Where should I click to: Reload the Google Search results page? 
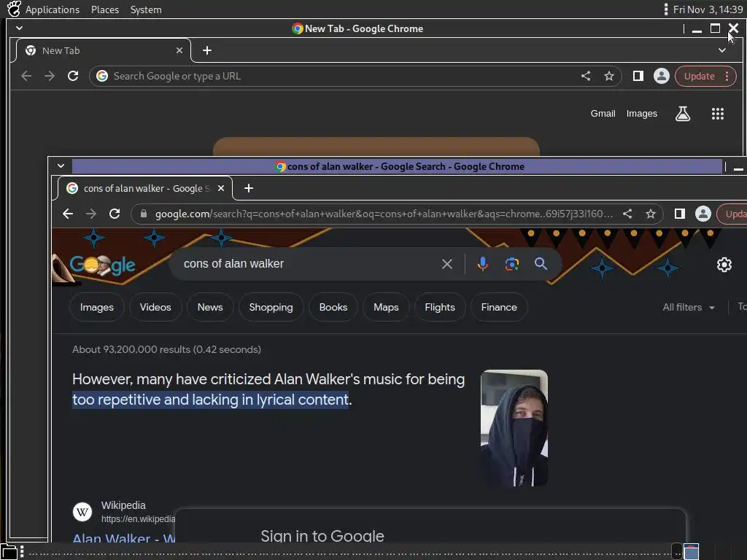[x=115, y=214]
